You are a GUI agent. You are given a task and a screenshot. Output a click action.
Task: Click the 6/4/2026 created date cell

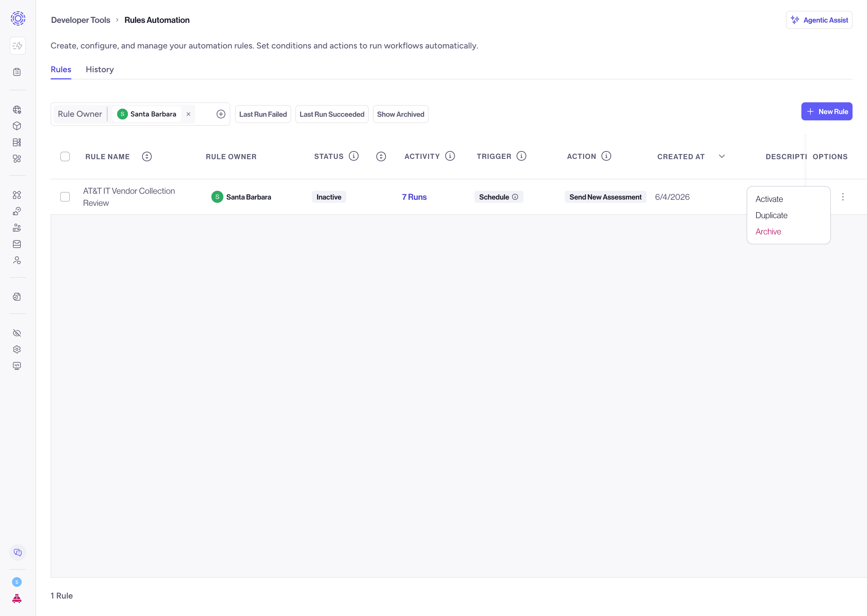pos(672,197)
